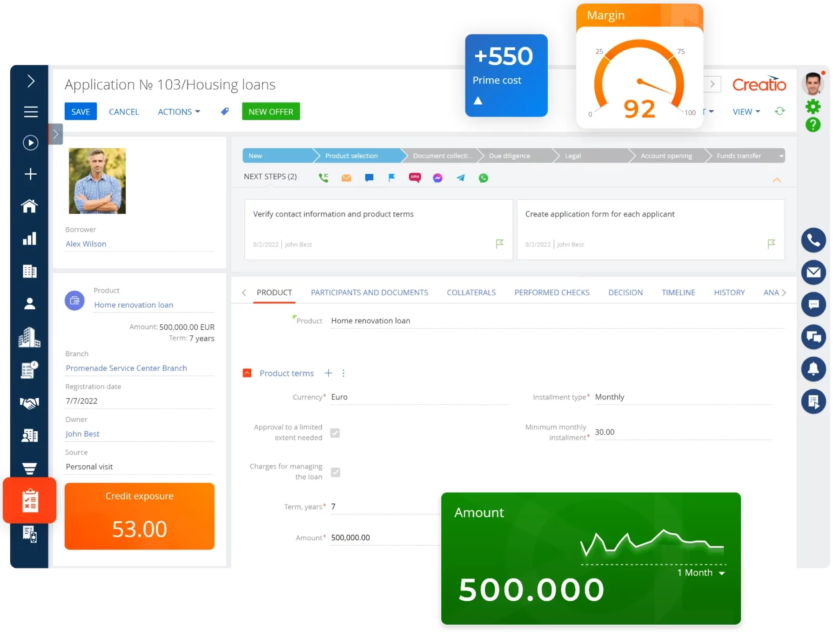
Task: Open the notifications bell on right panel
Action: click(x=813, y=369)
